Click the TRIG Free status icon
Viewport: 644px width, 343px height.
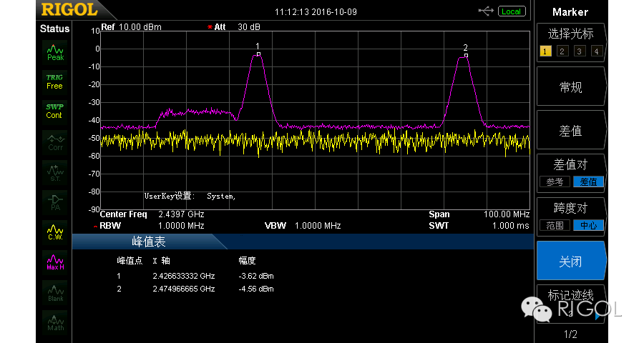[54, 81]
